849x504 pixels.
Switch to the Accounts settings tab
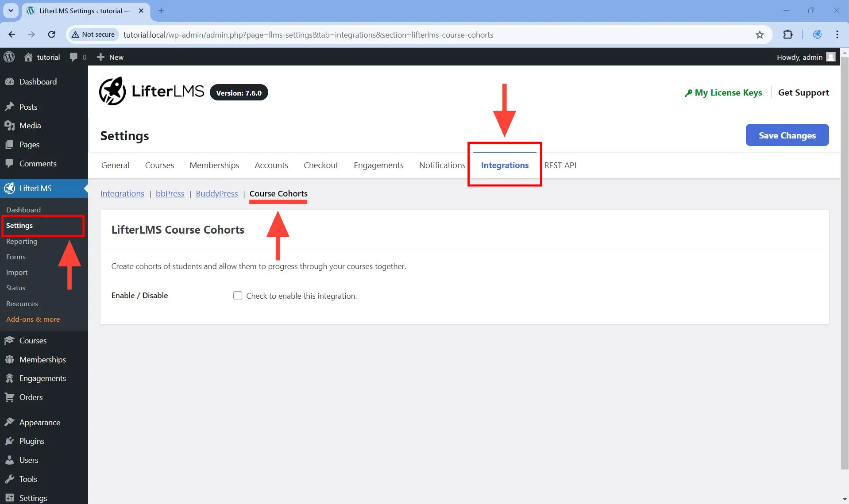point(271,165)
